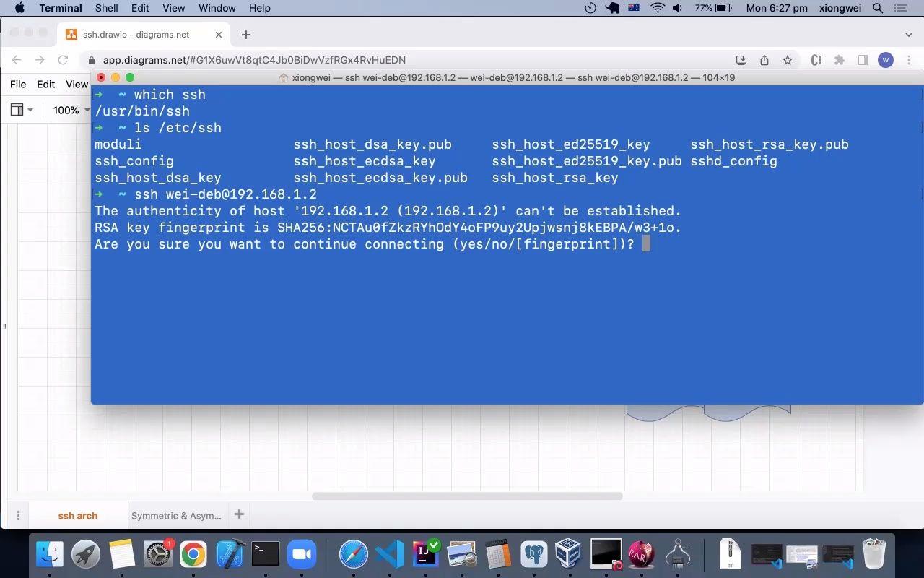The height and width of the screenshot is (578, 924).
Task: Close the ssh.drawio browser tab
Action: point(219,35)
